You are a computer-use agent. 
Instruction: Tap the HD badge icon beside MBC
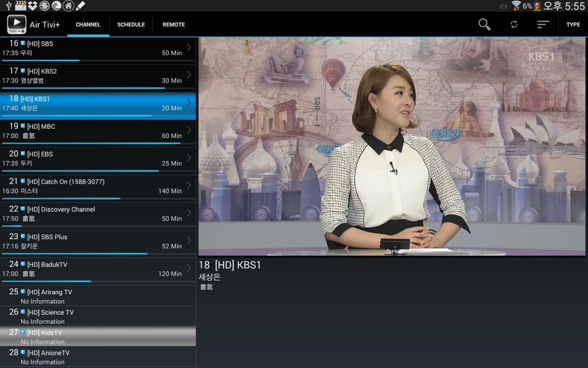point(23,126)
